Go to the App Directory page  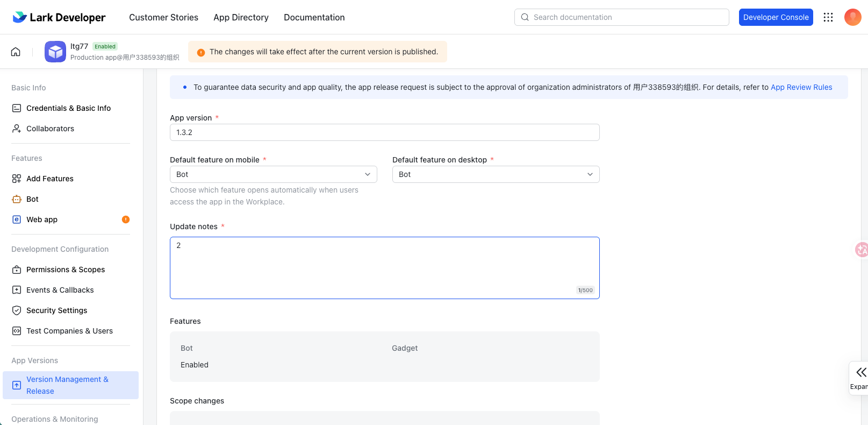pyautogui.click(x=241, y=17)
